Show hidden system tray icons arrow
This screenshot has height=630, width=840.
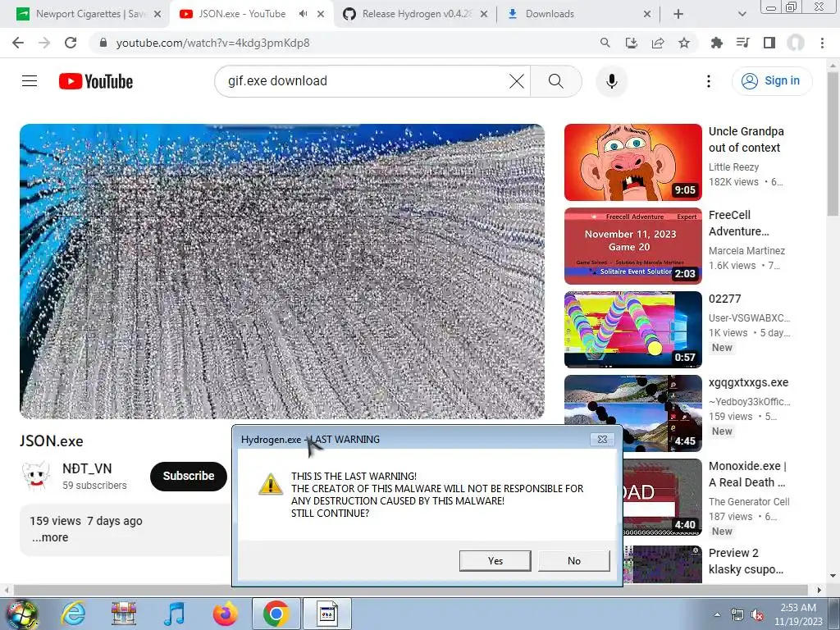click(x=716, y=614)
